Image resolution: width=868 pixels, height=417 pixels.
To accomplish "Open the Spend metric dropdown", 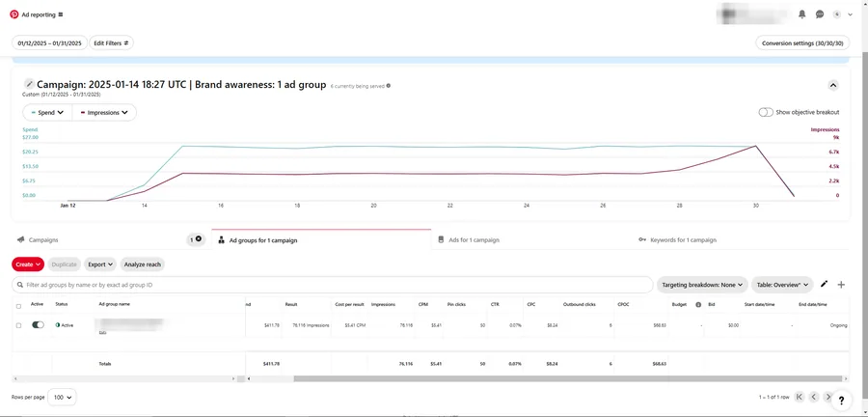I will pos(47,112).
